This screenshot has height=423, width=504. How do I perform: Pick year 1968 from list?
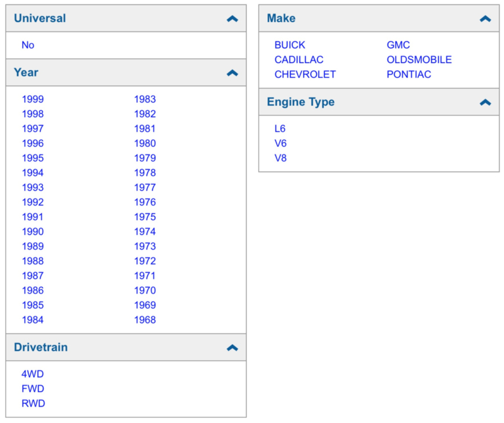point(145,320)
